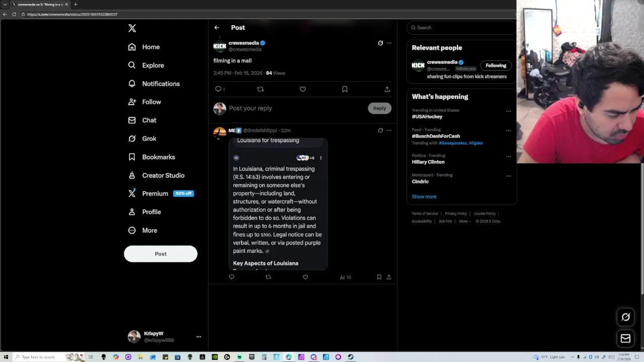Image resolution: width=644 pixels, height=362 pixels.
Task: Open Task View on the taskbar
Action: [91, 357]
